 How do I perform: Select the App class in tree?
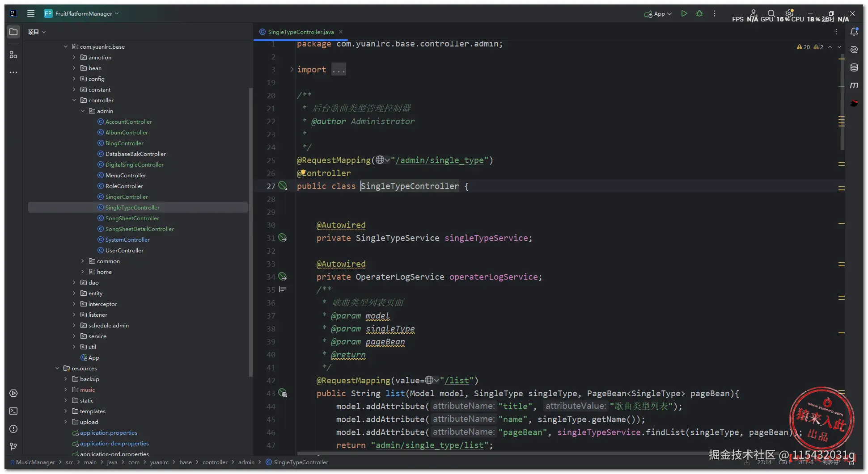(93, 357)
